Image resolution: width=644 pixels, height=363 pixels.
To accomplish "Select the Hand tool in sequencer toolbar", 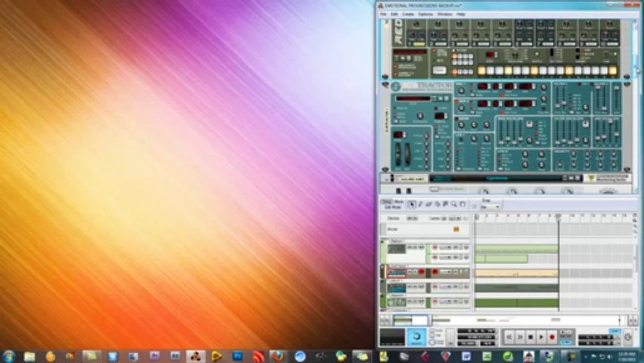I will click(462, 204).
